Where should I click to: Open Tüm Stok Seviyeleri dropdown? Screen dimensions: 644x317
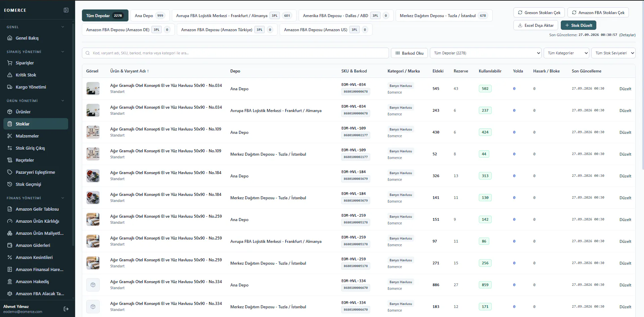613,53
